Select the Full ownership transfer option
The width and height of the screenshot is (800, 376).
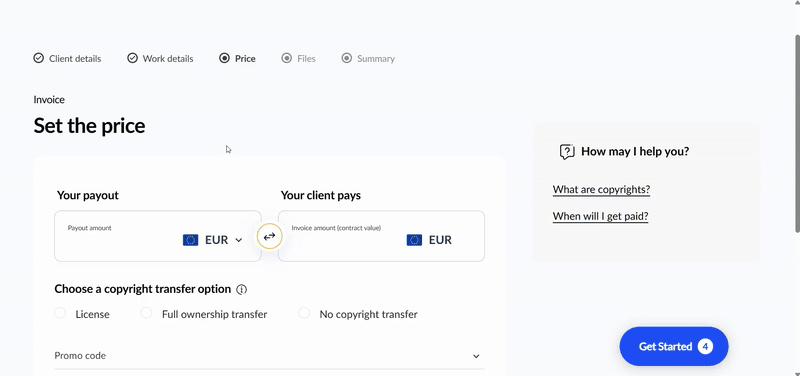(146, 313)
